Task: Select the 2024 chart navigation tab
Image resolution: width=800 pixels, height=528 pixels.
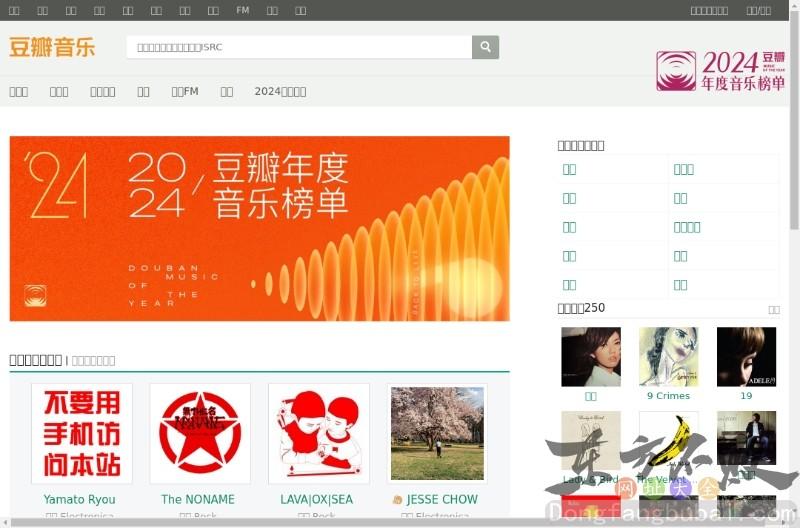Action: 280,91
